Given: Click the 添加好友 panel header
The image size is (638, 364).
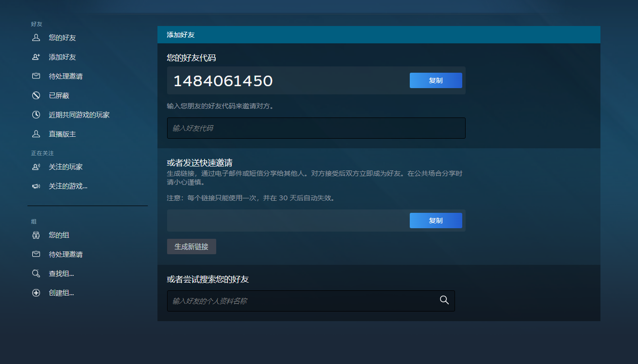Looking at the screenshot, I should click(x=379, y=35).
